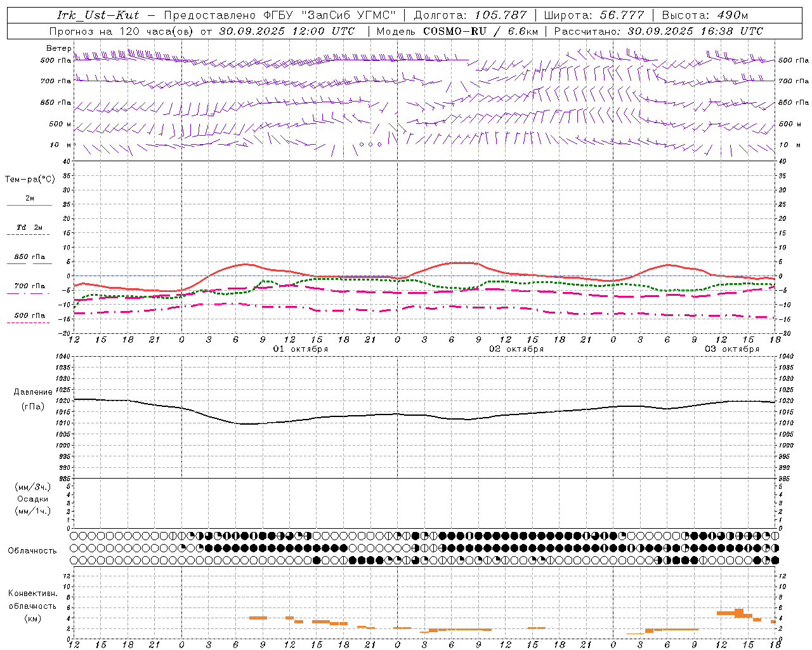Click the 01 октября date label
This screenshot has height=650, width=812.
301,349
